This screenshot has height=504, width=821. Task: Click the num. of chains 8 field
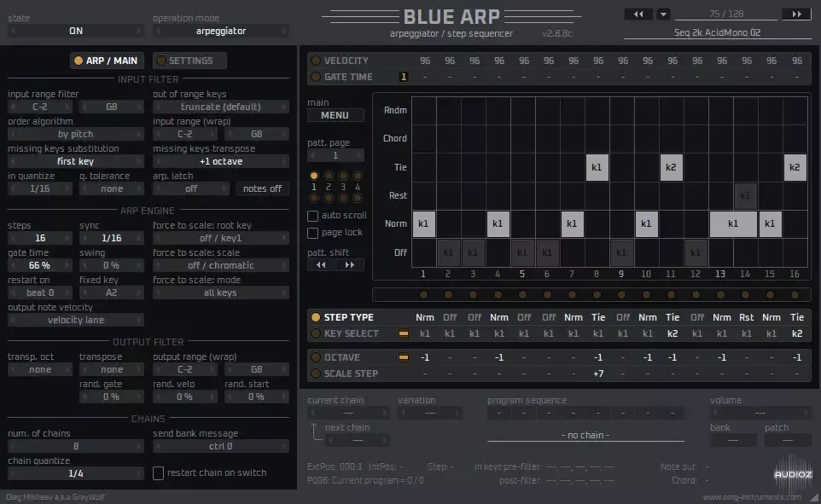point(76,446)
